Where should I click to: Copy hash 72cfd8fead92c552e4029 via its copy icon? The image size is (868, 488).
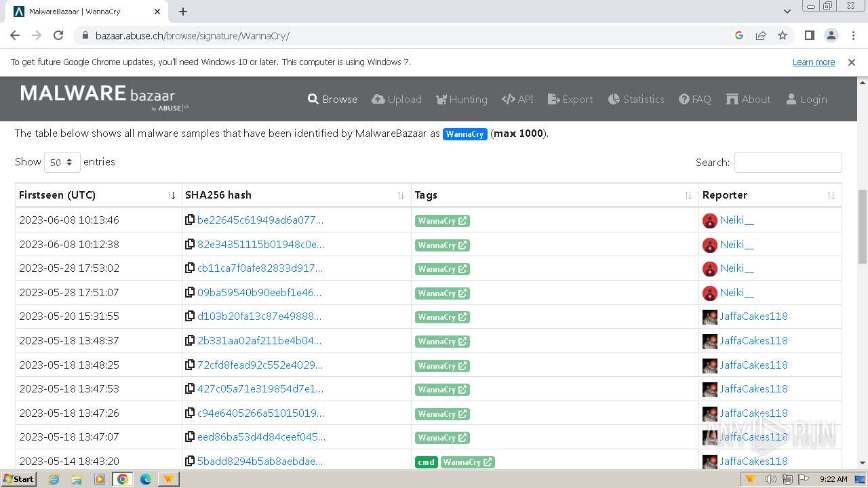tap(190, 365)
